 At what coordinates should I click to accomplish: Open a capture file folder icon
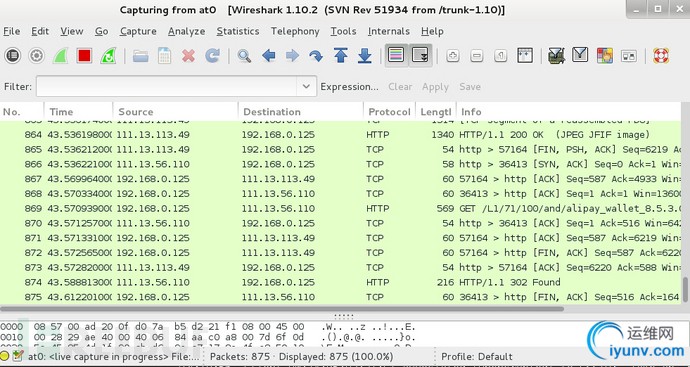[x=141, y=56]
